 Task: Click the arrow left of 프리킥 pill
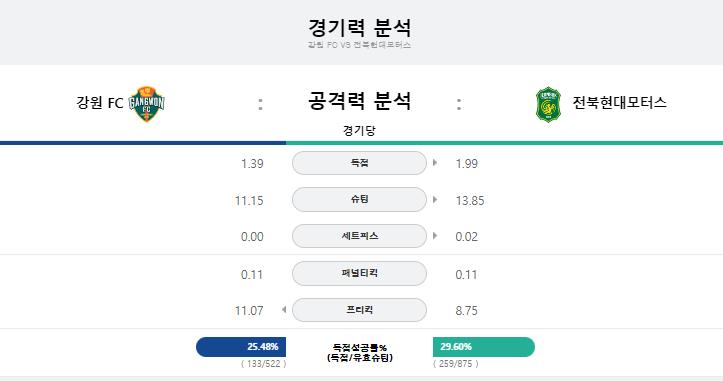coord(284,310)
